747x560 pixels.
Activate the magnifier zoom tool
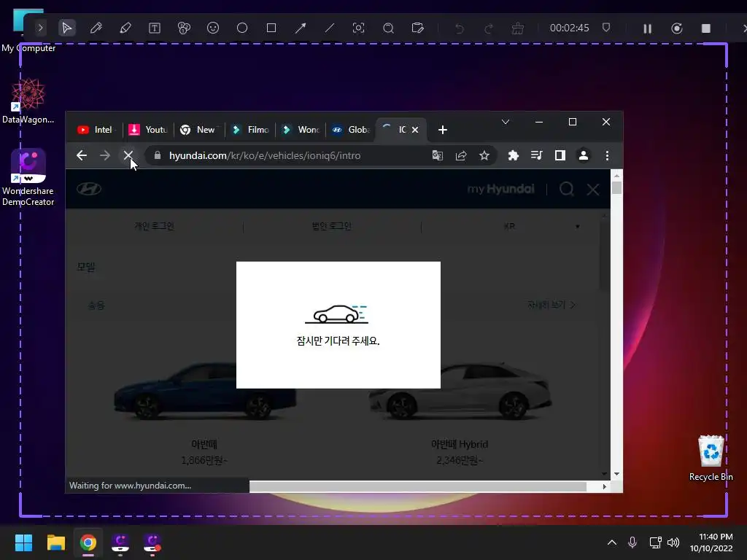(388, 28)
